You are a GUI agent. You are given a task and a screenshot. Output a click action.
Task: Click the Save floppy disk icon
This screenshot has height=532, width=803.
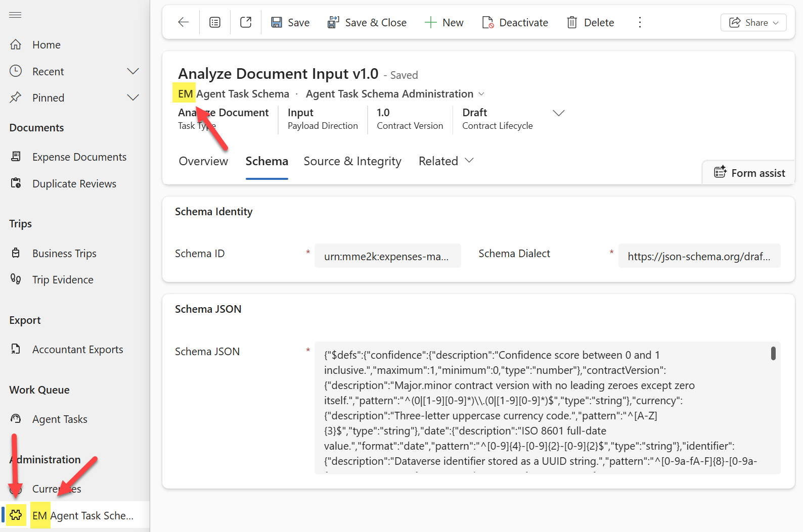coord(277,22)
